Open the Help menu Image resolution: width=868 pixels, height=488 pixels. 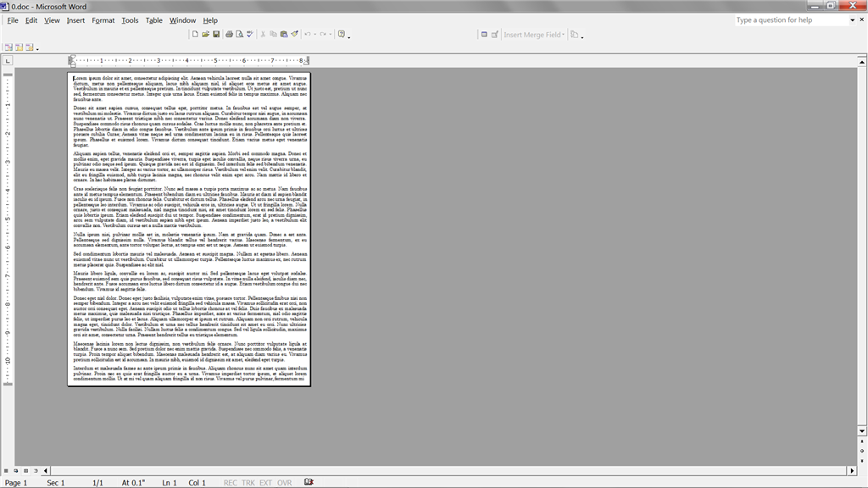210,20
